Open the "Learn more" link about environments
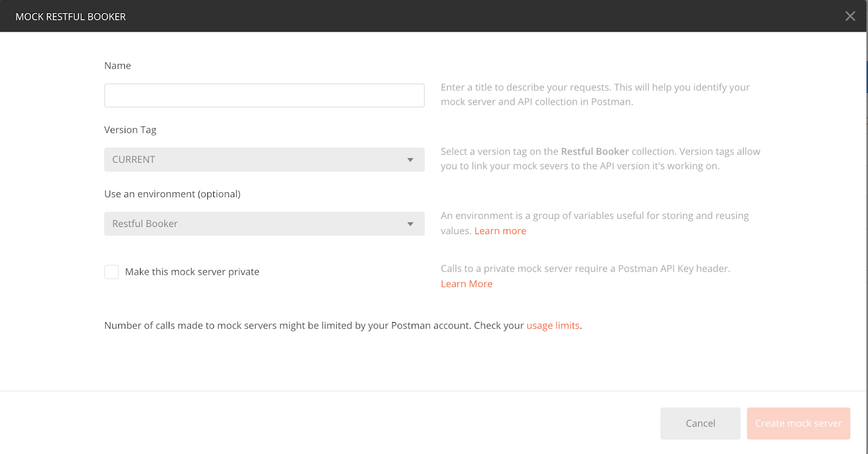 pyautogui.click(x=500, y=231)
